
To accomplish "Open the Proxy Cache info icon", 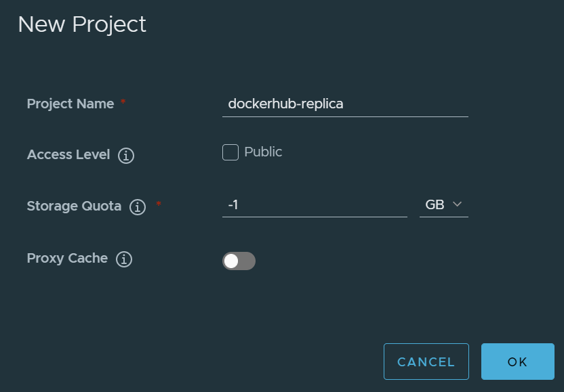I will coord(123,259).
